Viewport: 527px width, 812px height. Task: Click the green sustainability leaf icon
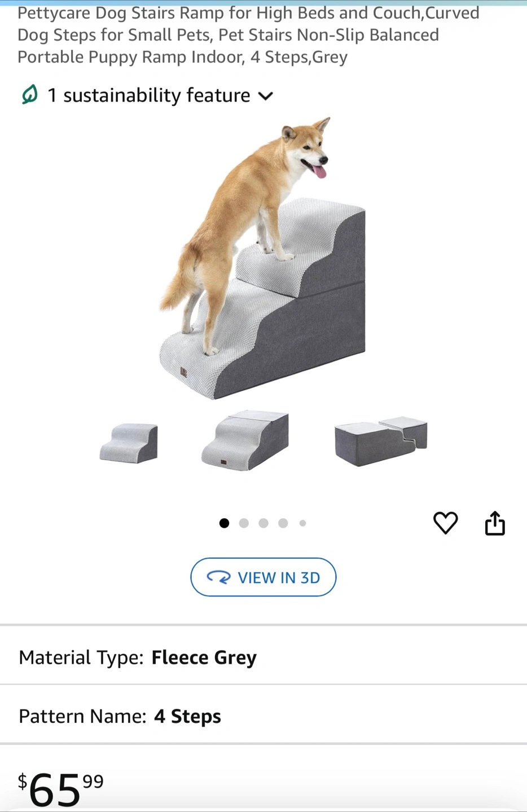[x=29, y=95]
